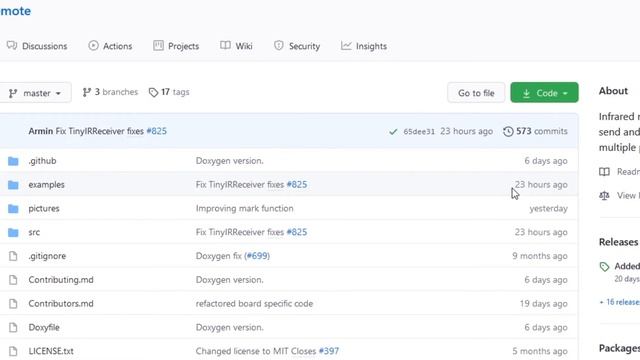
Task: Open issue #825 in latest commit header
Action: (157, 131)
